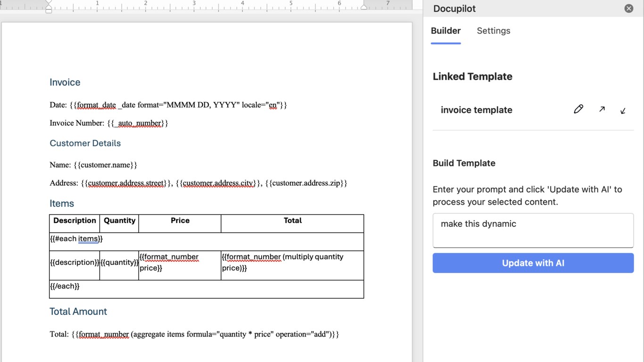Click the 'Build Template' panel heading

tap(464, 163)
